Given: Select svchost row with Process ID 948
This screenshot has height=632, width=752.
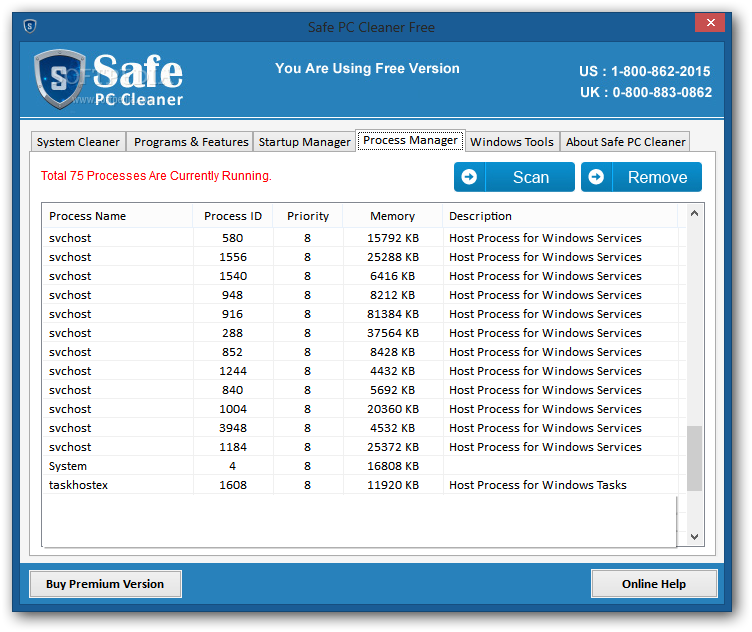Looking at the screenshot, I should (364, 295).
